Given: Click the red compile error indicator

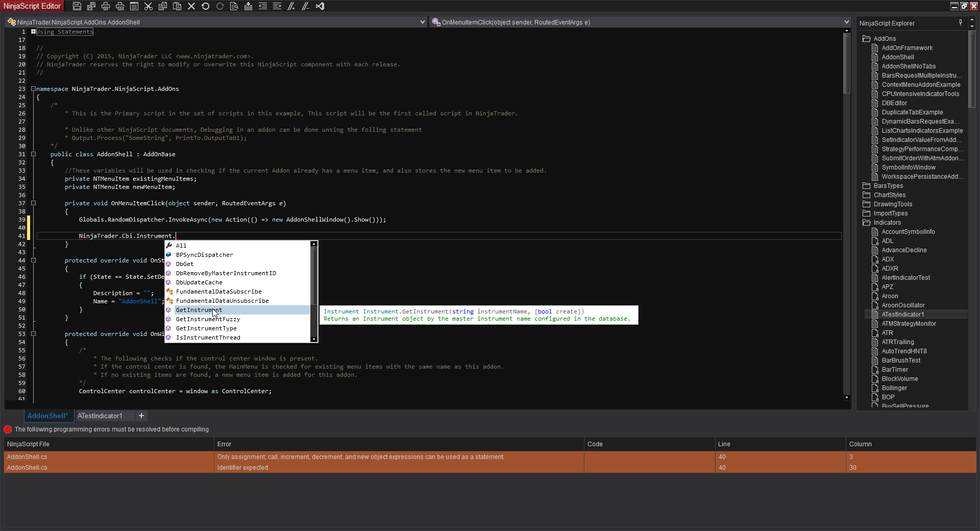Looking at the screenshot, I should pyautogui.click(x=8, y=429).
